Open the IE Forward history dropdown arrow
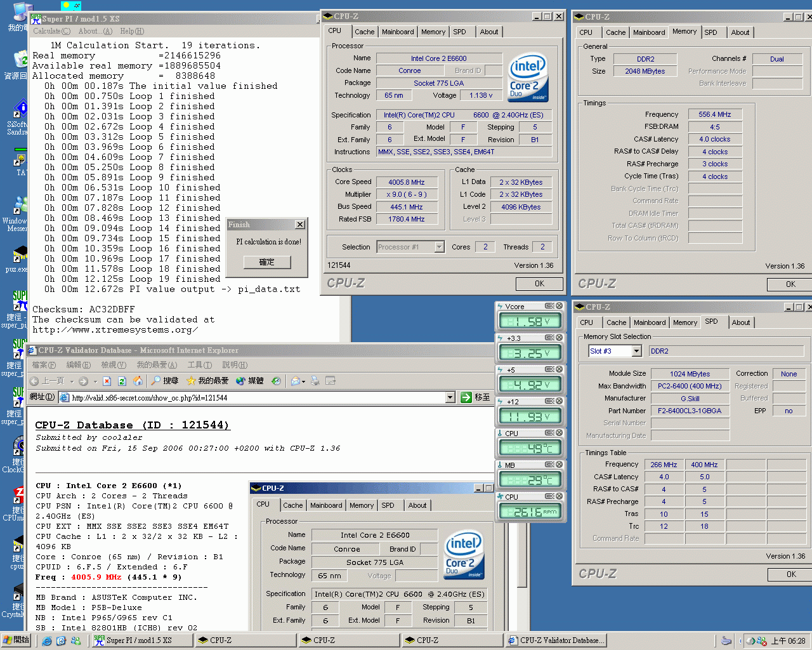 tap(95, 381)
